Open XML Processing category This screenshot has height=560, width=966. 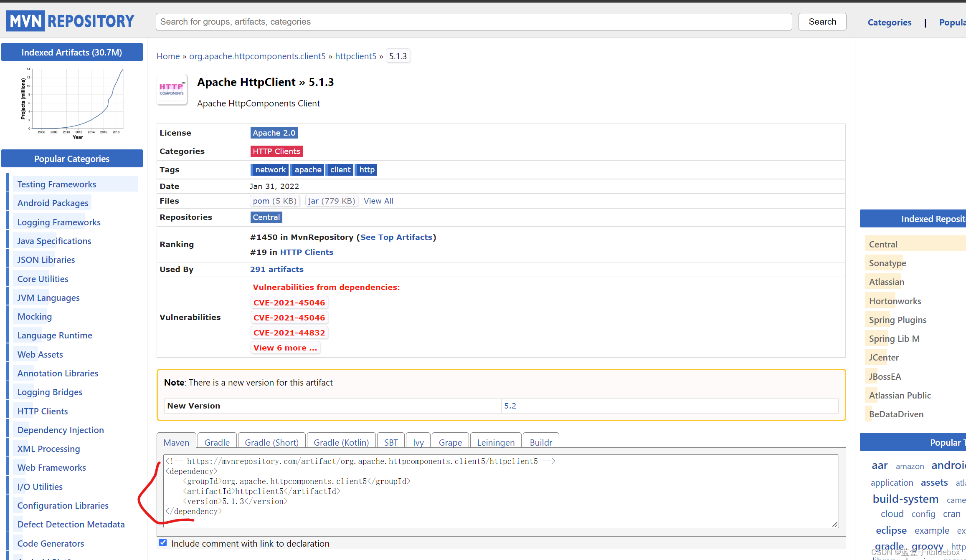pyautogui.click(x=48, y=449)
